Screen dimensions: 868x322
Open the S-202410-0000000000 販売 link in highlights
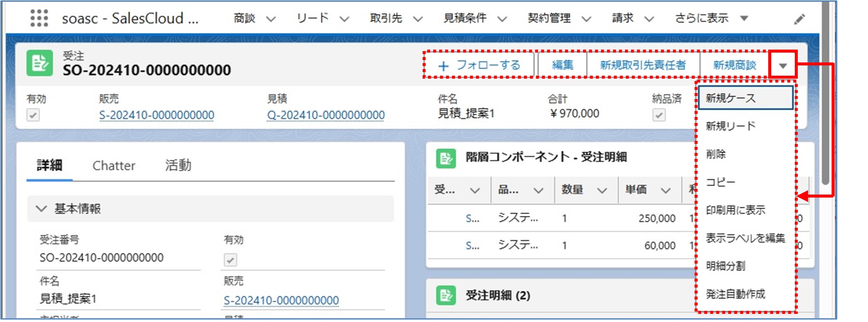(x=157, y=115)
